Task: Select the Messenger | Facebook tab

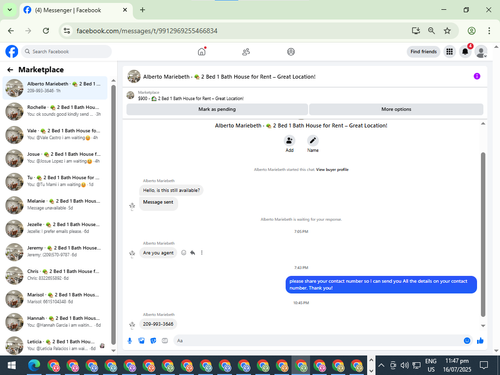Action: tap(76, 10)
